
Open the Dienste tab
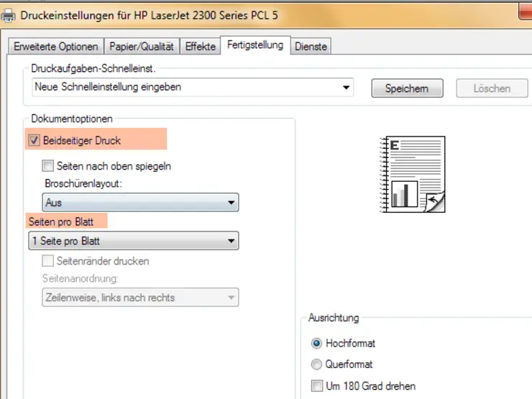tap(311, 47)
